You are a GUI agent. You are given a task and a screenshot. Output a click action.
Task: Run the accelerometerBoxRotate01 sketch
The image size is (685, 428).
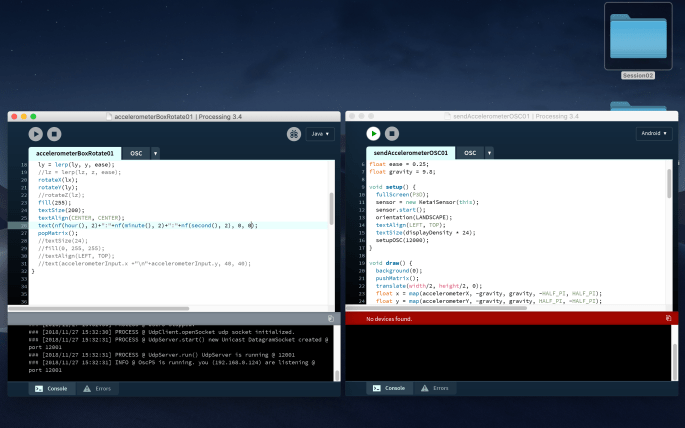(36, 134)
